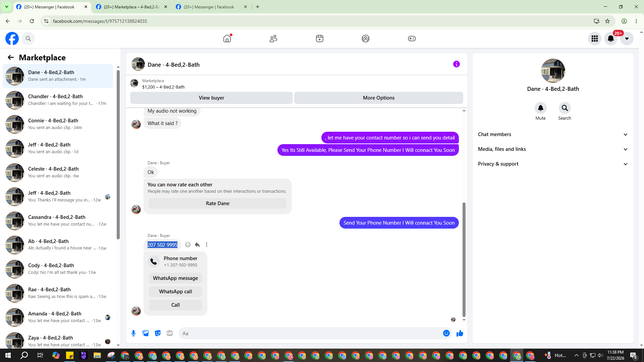Open the Amanda 4-Bed,2-Bath conversation
This screenshot has height=362, width=644.
click(x=58, y=317)
